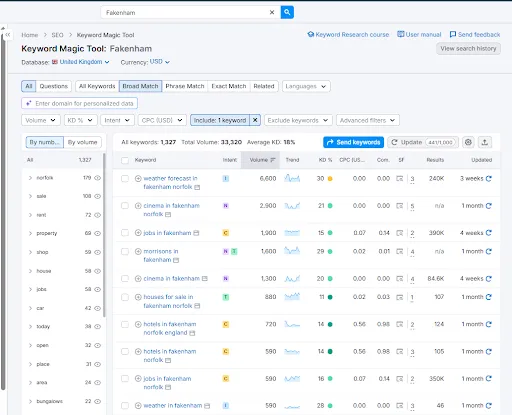Click the amber KD dot in weather forecast row
512x415 pixels.
pos(330,179)
